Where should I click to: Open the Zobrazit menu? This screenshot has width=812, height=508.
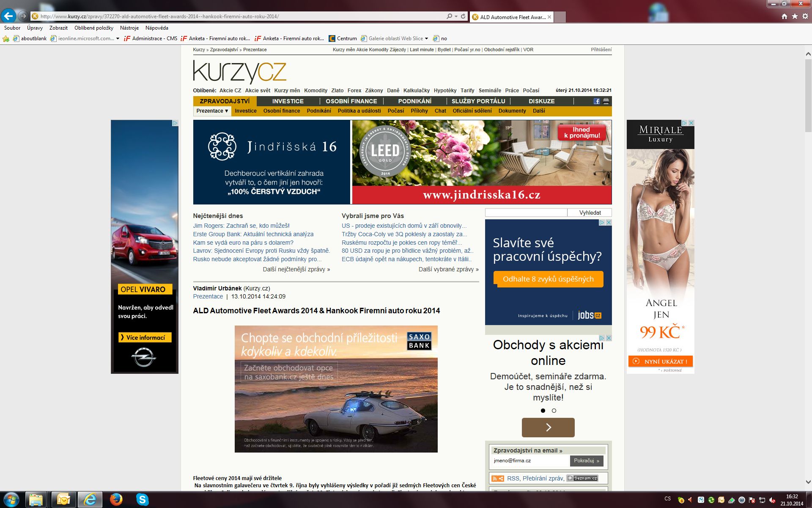[58, 28]
